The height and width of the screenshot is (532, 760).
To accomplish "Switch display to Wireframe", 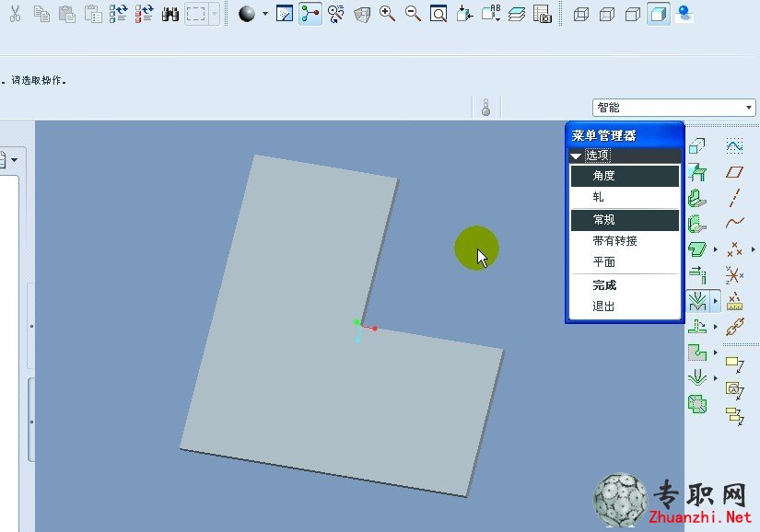I will (x=580, y=14).
